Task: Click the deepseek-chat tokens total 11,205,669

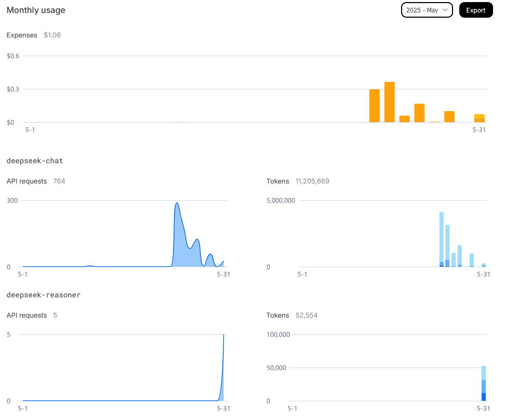Action: tap(312, 181)
